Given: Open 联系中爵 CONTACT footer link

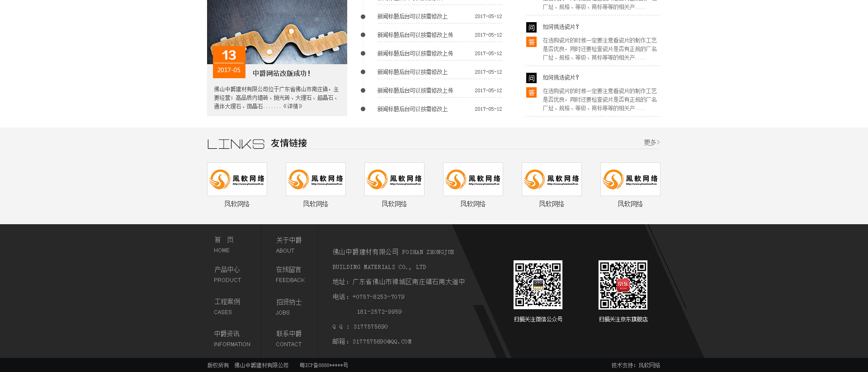Looking at the screenshot, I should (289, 339).
